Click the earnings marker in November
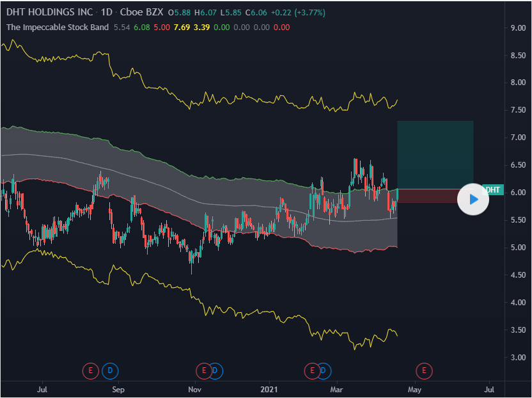Viewport: 532px width, 398px height. [x=204, y=370]
